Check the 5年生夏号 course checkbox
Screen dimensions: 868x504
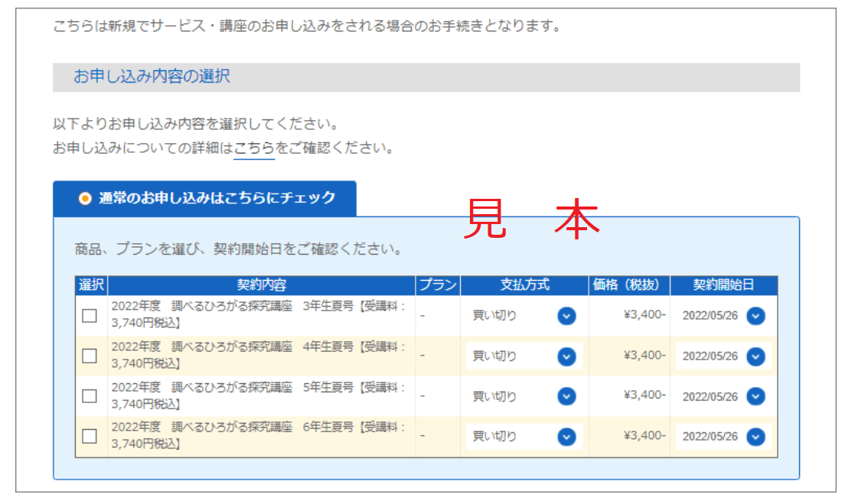[x=89, y=396]
